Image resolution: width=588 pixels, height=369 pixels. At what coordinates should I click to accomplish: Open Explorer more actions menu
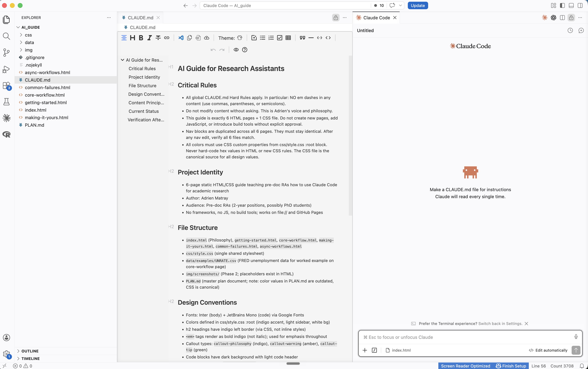point(109,18)
